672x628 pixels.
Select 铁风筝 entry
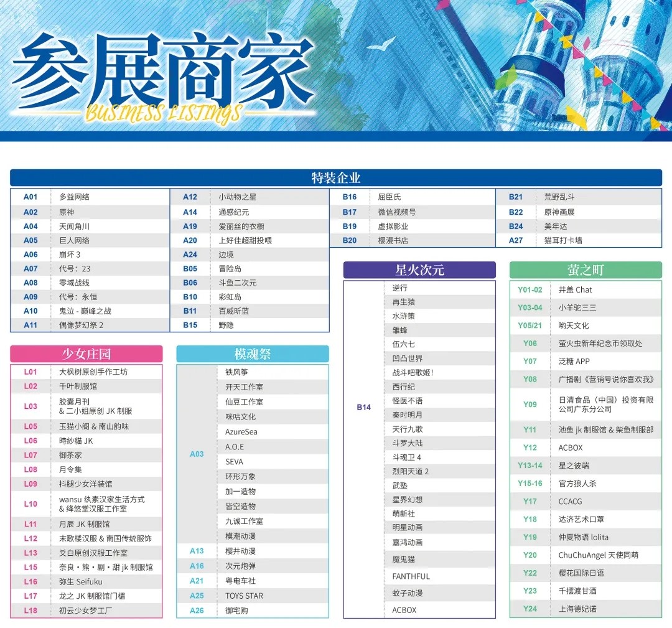236,372
